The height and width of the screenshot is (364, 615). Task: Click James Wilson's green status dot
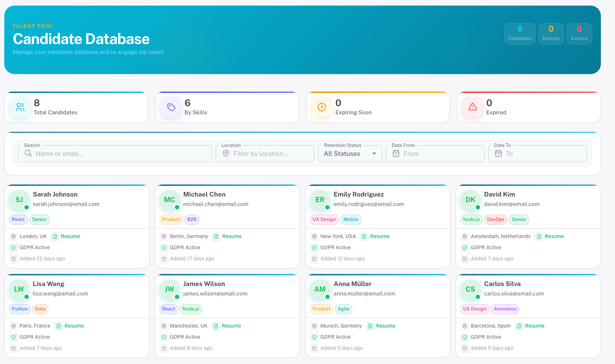(x=176, y=296)
